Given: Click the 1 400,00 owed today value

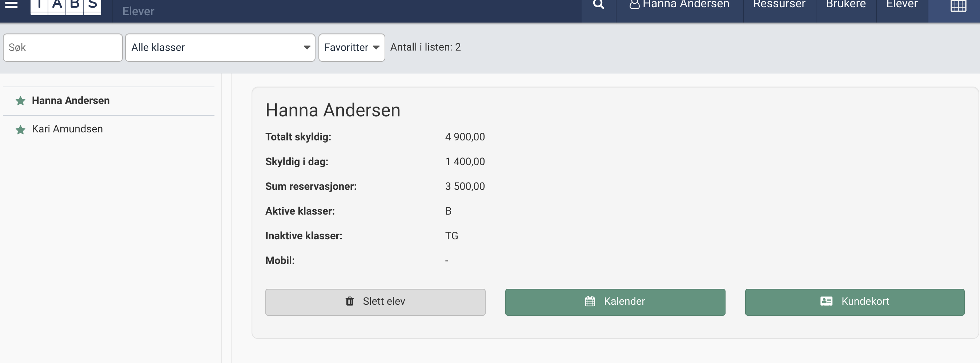Looking at the screenshot, I should coord(465,162).
